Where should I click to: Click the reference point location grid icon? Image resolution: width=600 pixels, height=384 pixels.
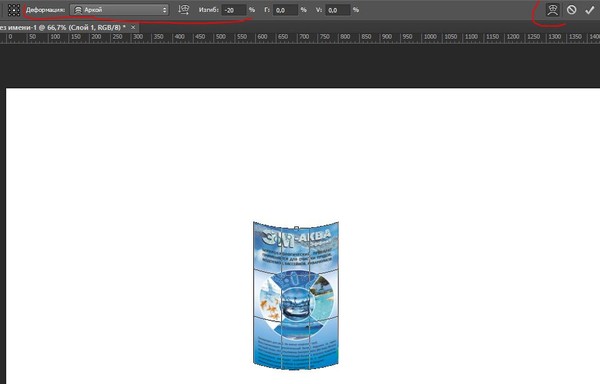coord(14,10)
